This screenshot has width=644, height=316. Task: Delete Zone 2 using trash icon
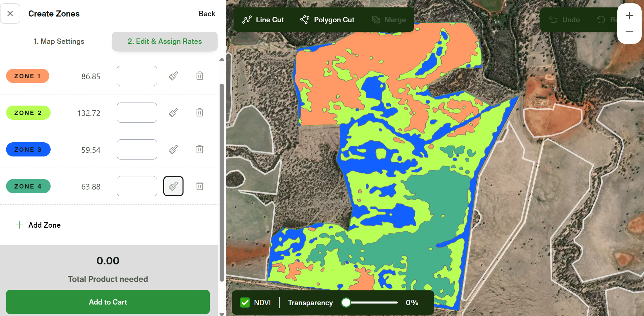click(200, 113)
